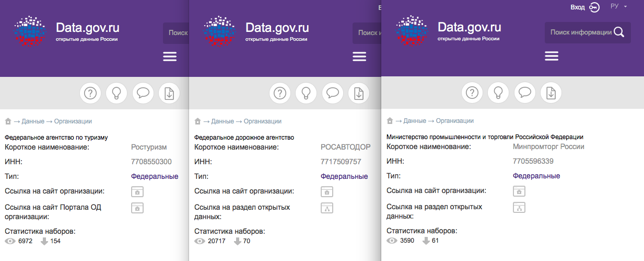Open Minpromtorg open data section icon
Viewport: 644px width, 261px height.
519,208
